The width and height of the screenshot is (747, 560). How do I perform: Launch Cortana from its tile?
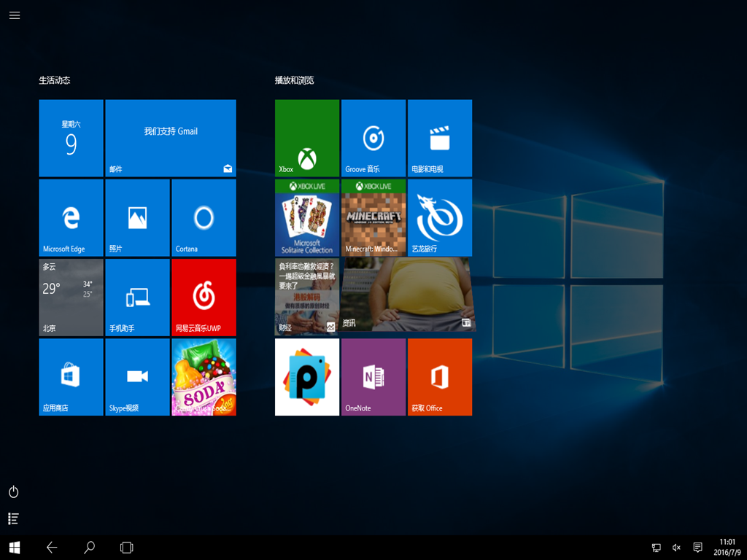point(204,217)
